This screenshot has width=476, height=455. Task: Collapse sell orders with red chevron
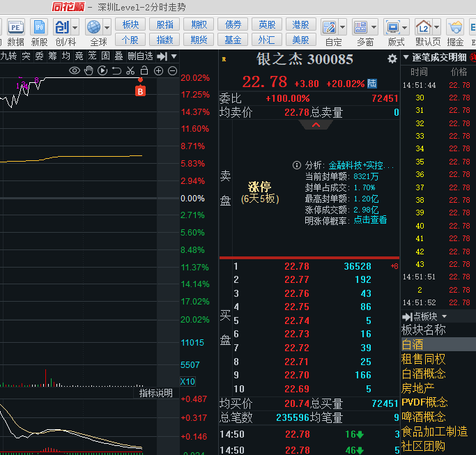(x=316, y=125)
